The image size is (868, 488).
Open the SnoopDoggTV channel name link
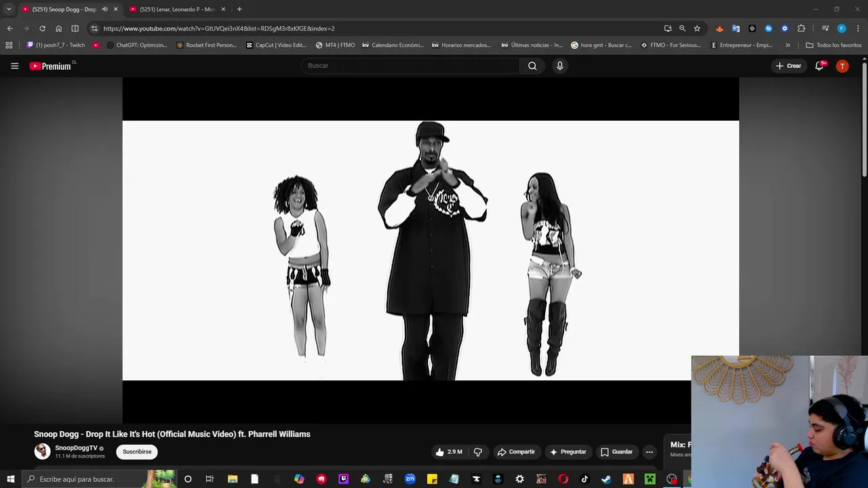pos(76,448)
